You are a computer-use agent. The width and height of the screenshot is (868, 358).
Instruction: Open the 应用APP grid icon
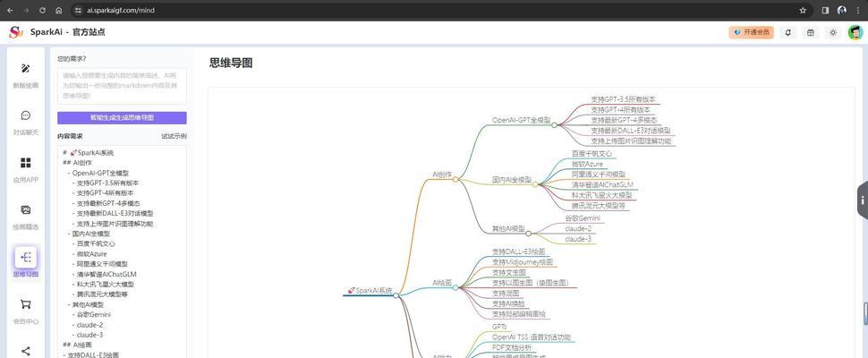tap(25, 163)
